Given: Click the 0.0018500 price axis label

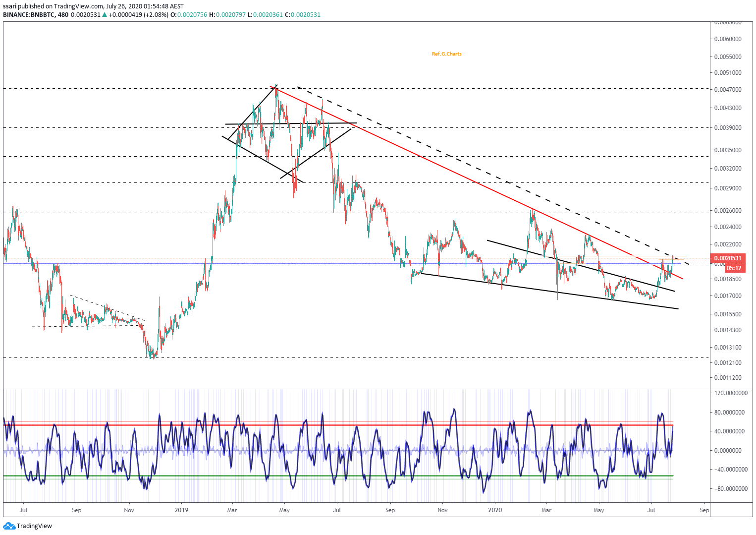Looking at the screenshot, I should click(x=728, y=279).
